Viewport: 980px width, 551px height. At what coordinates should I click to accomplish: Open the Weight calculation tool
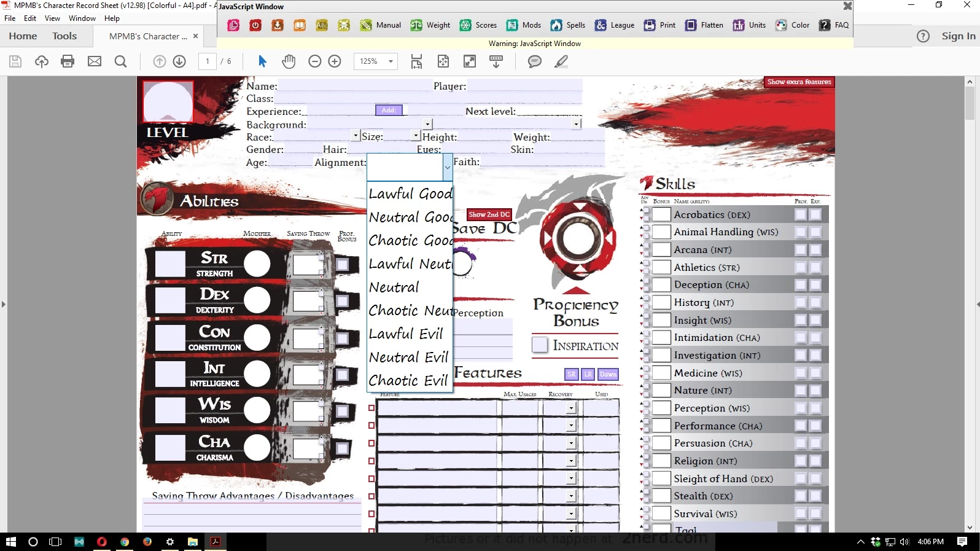[x=430, y=25]
